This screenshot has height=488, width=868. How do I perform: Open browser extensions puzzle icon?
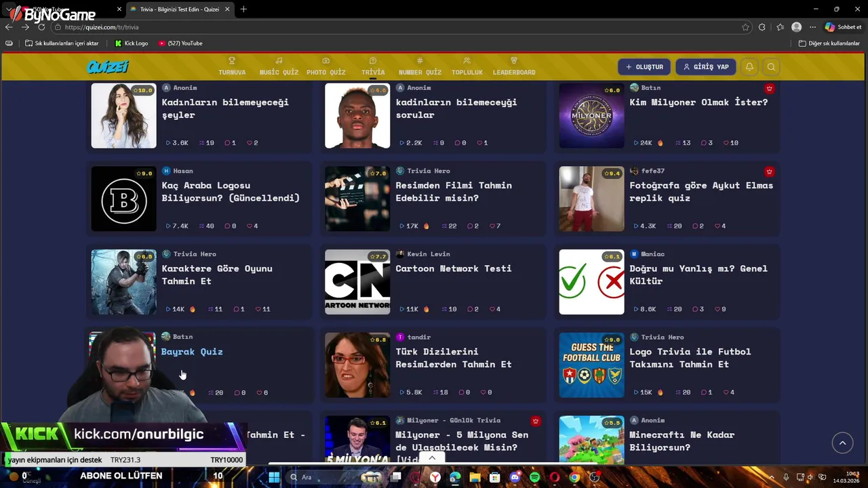(x=762, y=27)
